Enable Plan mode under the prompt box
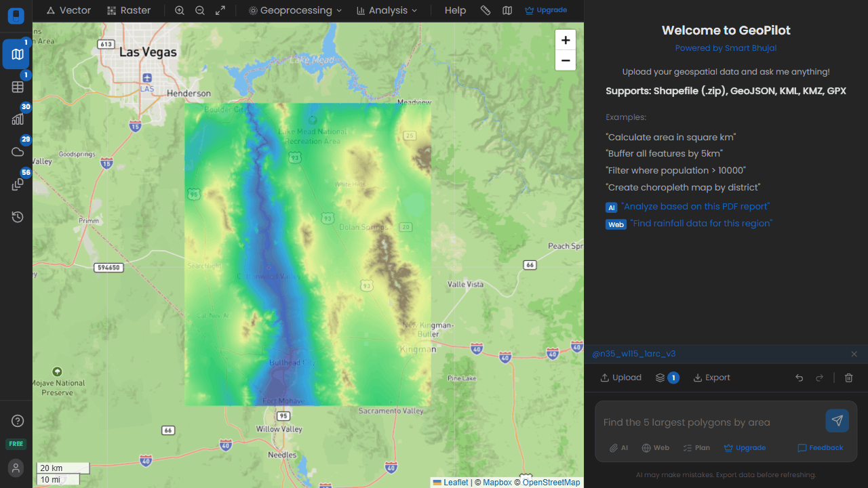Screen dimensions: 868x488 click(696, 447)
